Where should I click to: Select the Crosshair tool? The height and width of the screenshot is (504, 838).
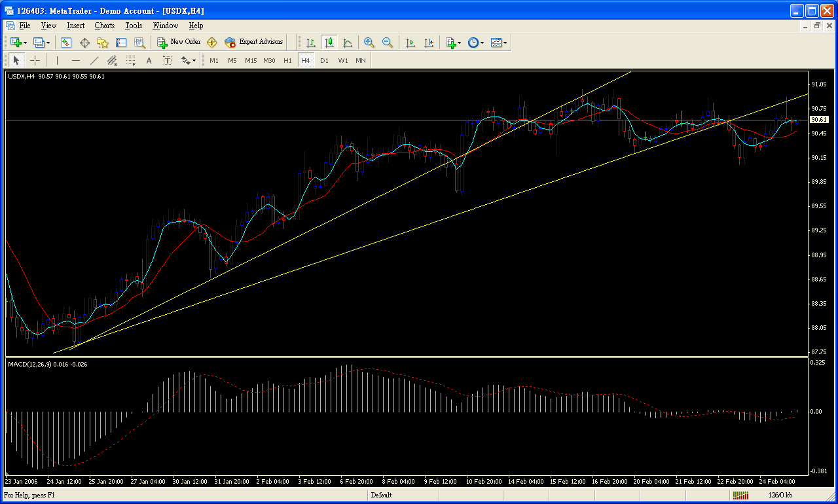[x=35, y=60]
